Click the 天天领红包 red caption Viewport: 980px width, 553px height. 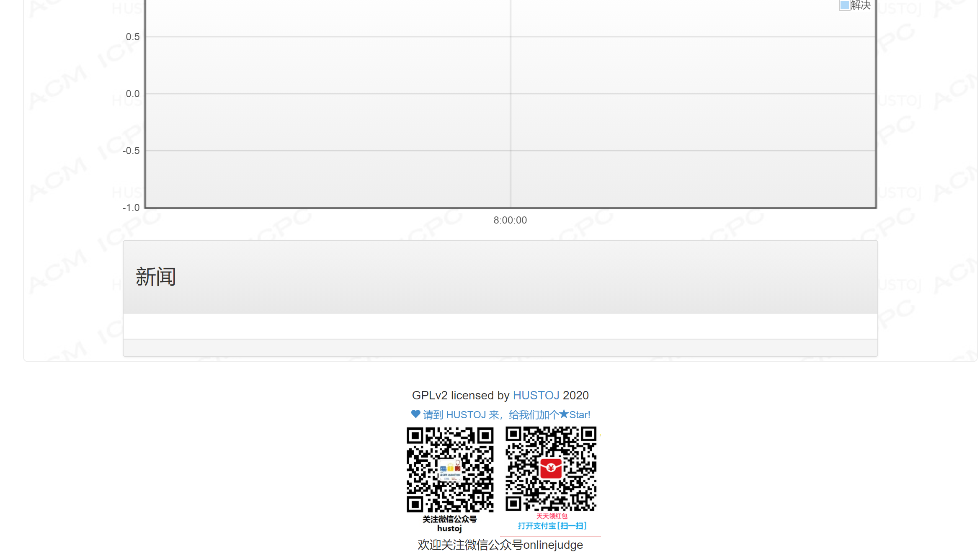coord(552,516)
